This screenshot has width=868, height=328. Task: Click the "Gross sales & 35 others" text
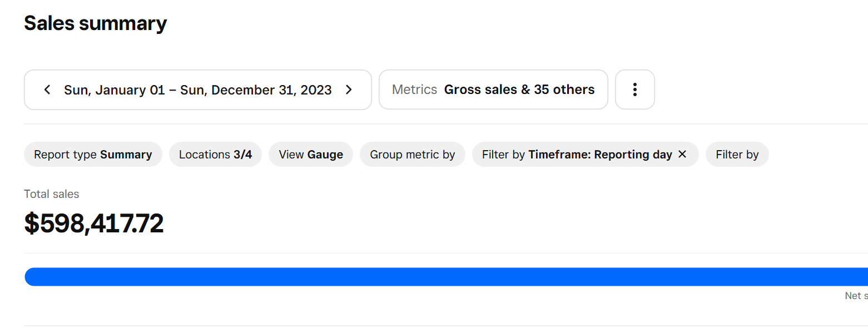pyautogui.click(x=519, y=90)
